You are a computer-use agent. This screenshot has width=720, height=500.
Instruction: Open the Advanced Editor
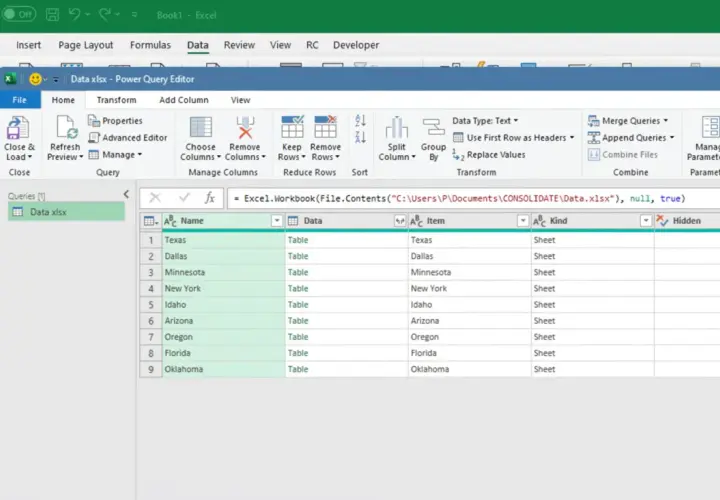click(x=128, y=138)
